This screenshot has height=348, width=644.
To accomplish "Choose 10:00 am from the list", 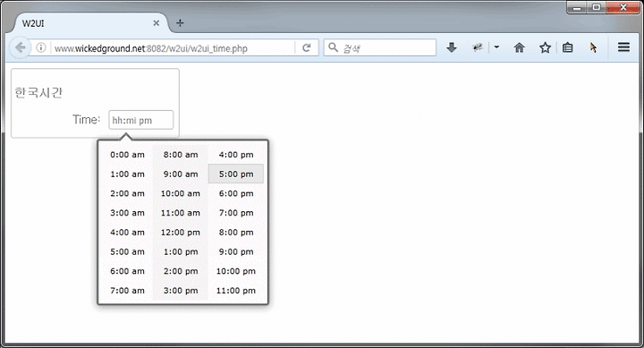I will pyautogui.click(x=181, y=193).
